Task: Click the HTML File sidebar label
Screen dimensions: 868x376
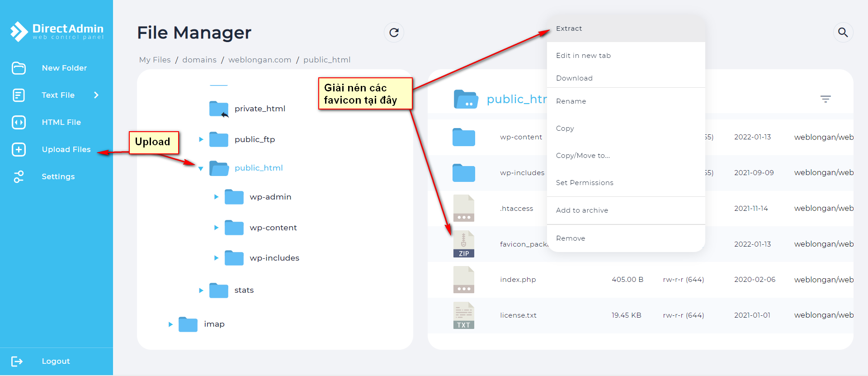Action: pos(61,122)
